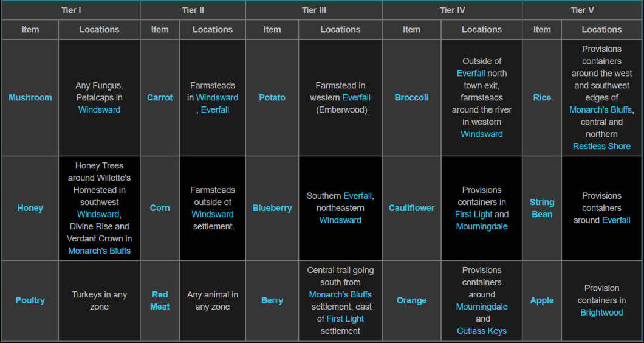
Task: Open the Poultry item page
Action: (x=30, y=300)
